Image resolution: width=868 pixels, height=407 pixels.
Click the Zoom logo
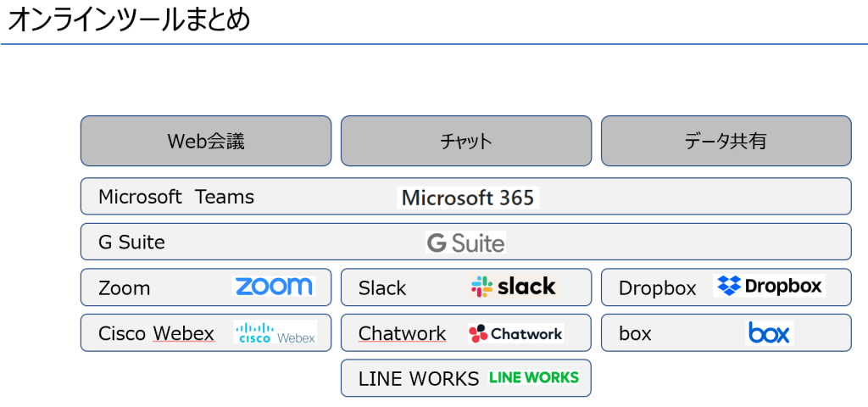coord(273,287)
